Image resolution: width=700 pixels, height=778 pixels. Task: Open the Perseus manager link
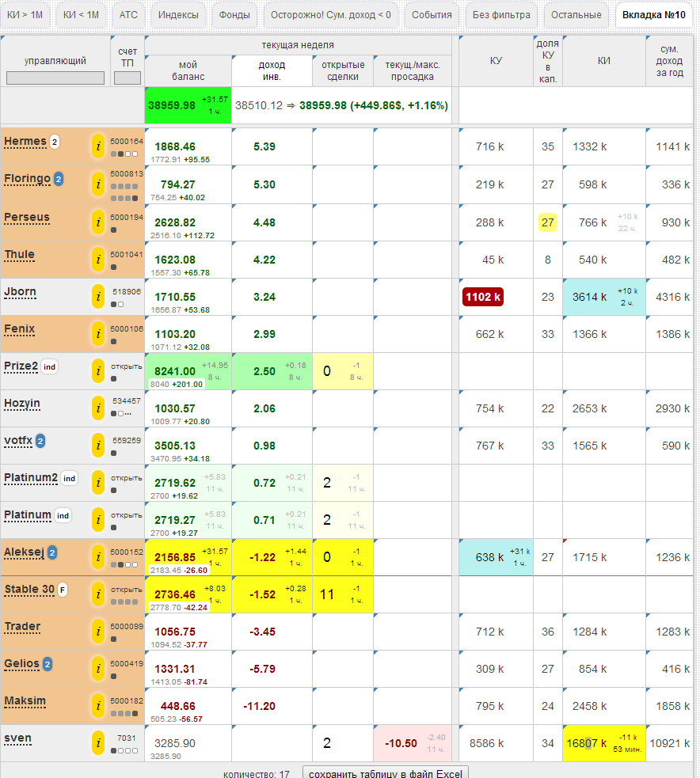tap(27, 218)
